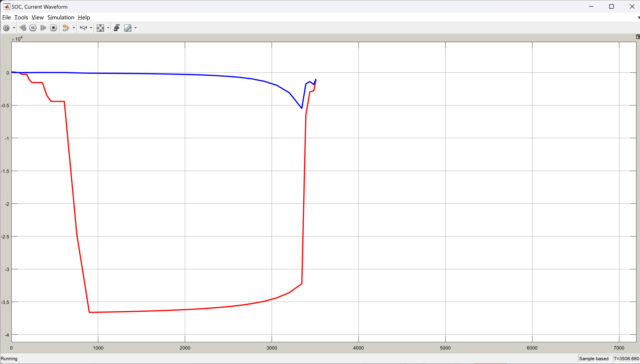Expand the measurements dropdown arrow
Viewport: 640px width, 364px height.
tap(136, 28)
